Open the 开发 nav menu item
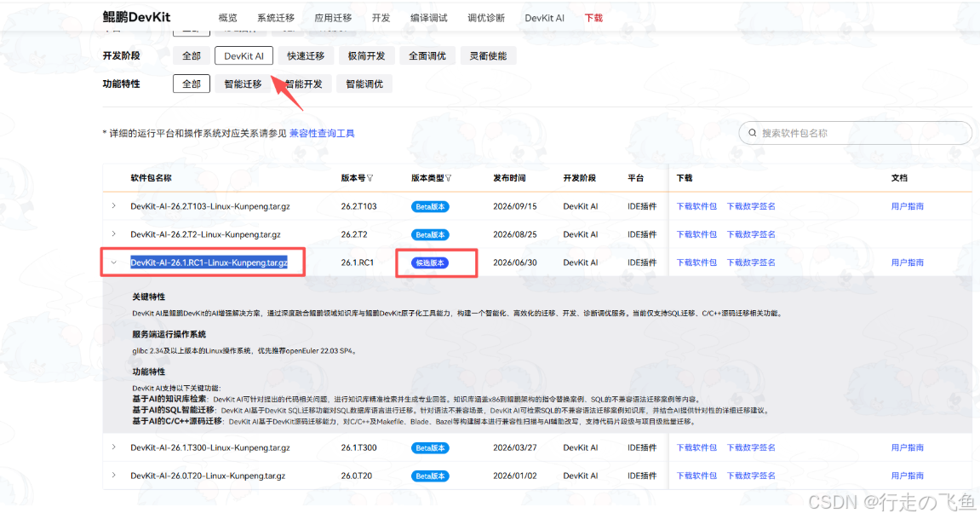Image resolution: width=980 pixels, height=519 pixels. coord(381,18)
